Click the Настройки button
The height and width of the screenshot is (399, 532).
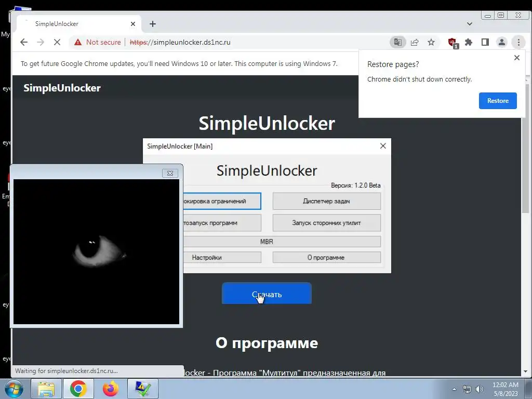222,258
